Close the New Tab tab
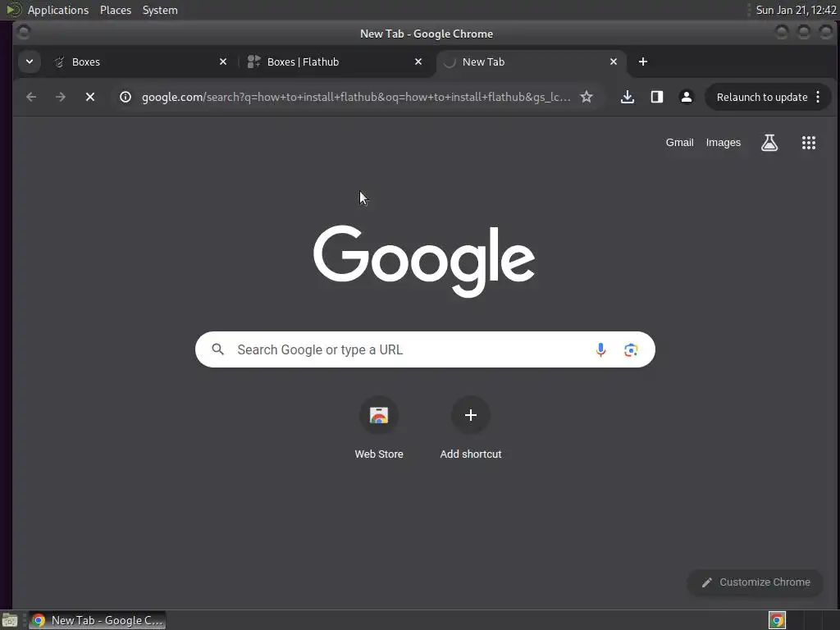Image resolution: width=840 pixels, height=630 pixels. pyautogui.click(x=614, y=62)
